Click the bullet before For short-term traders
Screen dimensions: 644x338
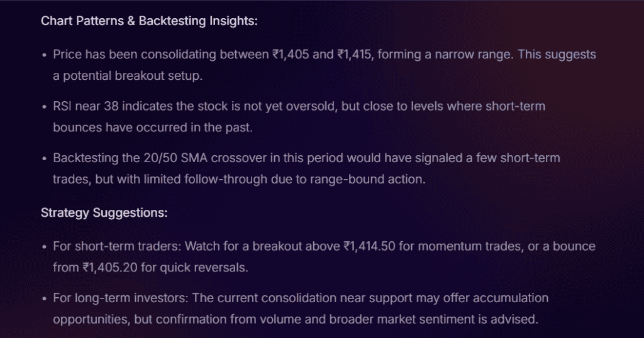[x=45, y=246]
